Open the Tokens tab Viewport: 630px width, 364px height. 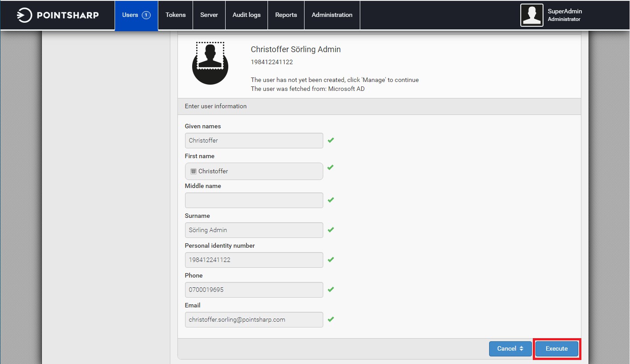175,15
